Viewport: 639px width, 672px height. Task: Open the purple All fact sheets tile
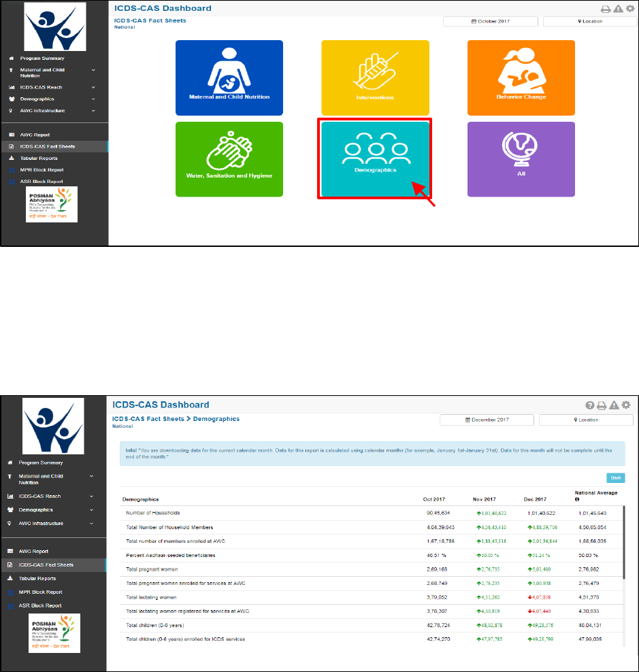tap(521, 159)
